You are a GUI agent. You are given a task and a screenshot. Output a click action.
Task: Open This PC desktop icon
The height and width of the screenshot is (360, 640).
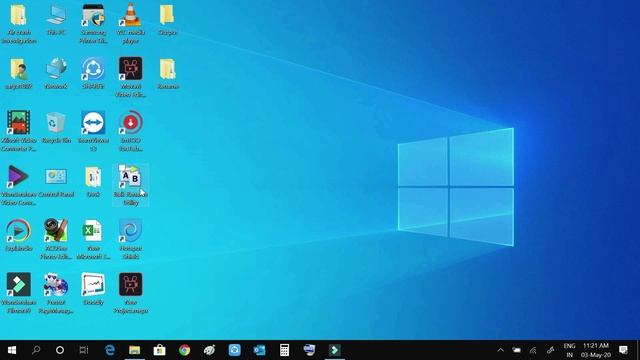[56, 20]
